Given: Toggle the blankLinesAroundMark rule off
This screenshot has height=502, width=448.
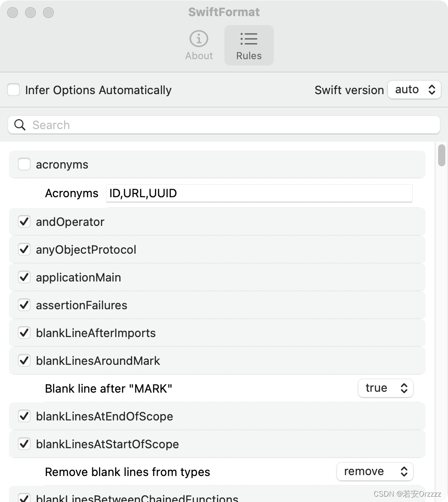Looking at the screenshot, I should click(x=24, y=360).
